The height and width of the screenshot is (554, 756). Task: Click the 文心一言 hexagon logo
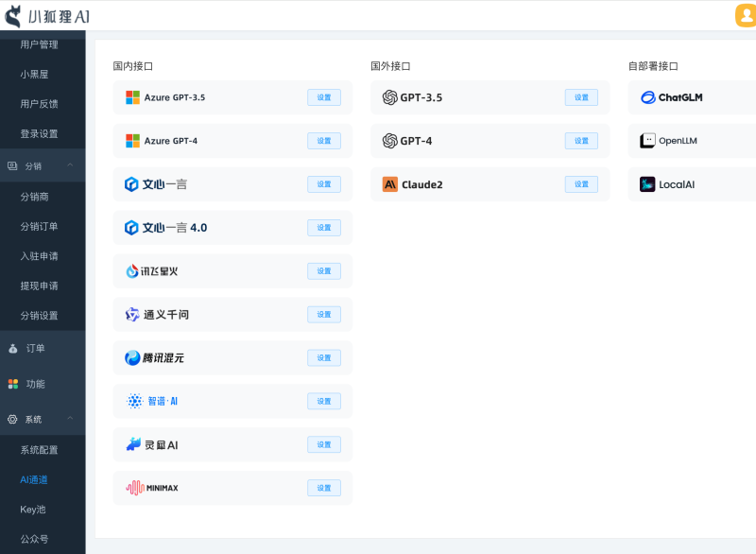(131, 184)
